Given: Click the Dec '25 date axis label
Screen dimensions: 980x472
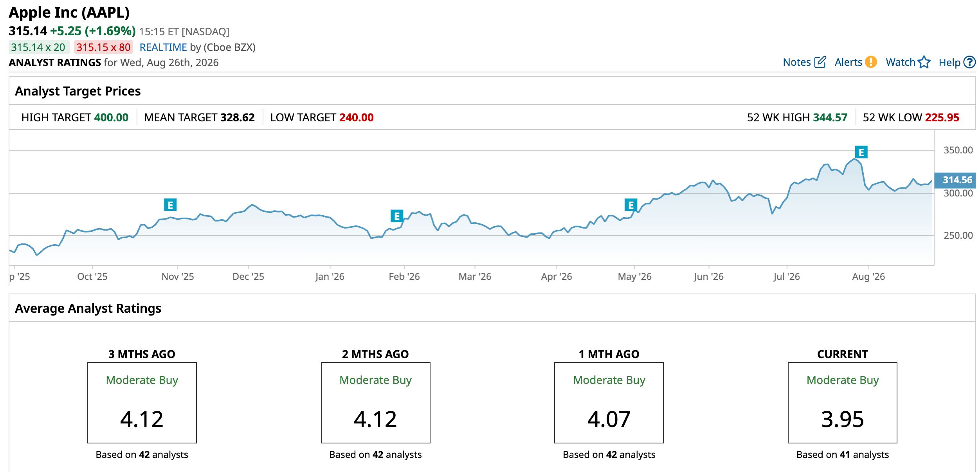Looking at the screenshot, I should point(248,277).
